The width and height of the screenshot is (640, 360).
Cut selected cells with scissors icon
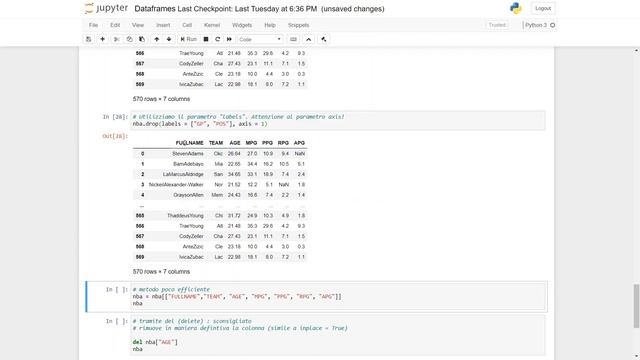117,39
